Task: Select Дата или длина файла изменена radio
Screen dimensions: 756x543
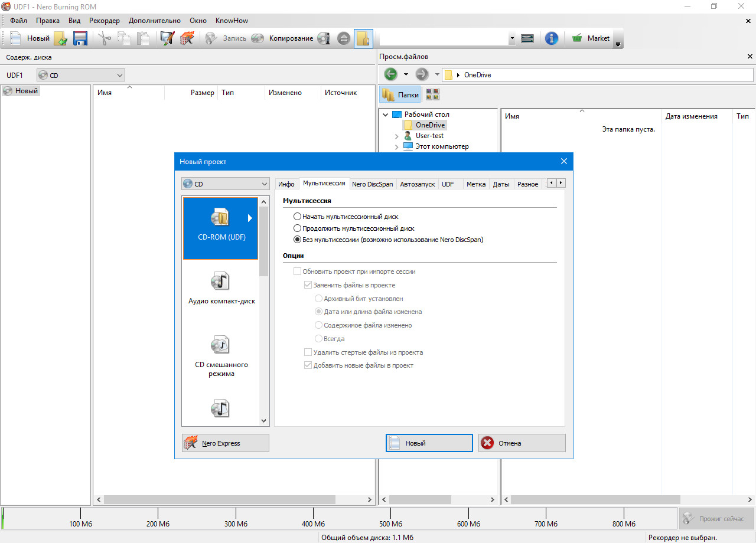Action: (319, 312)
